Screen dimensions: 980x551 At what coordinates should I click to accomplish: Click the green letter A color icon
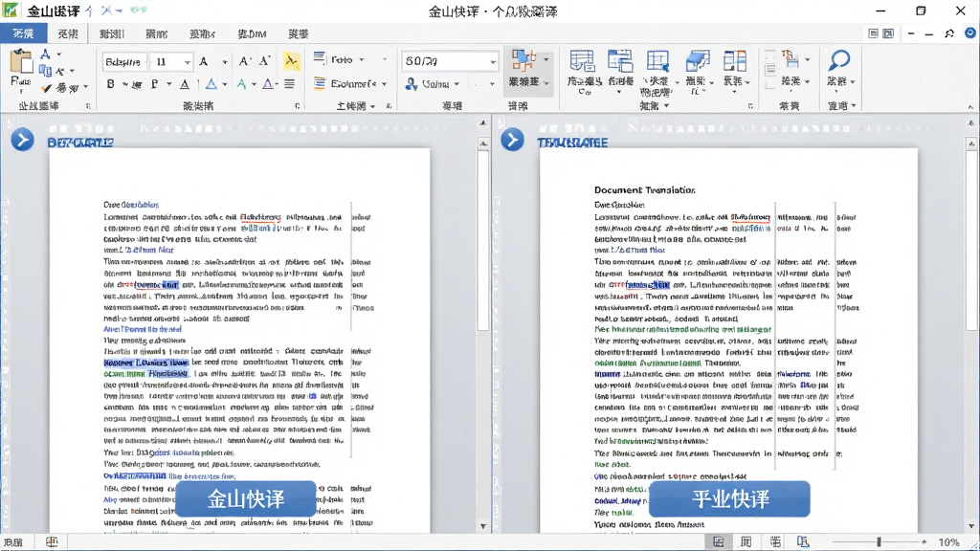241,84
